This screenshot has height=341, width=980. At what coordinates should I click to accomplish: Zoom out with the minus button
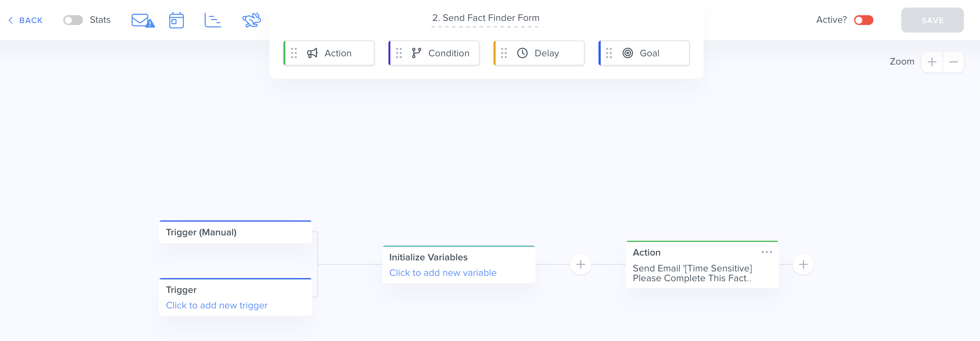point(953,62)
